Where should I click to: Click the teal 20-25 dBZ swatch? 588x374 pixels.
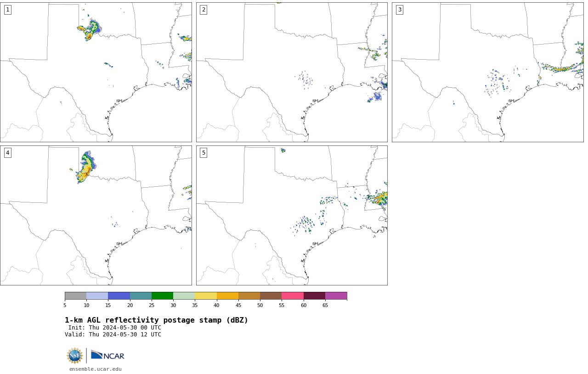click(141, 296)
